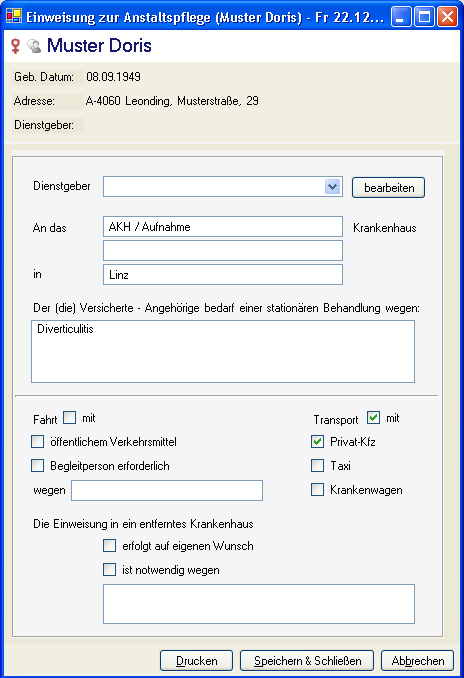Select the Taxi checkbox

coord(317,466)
